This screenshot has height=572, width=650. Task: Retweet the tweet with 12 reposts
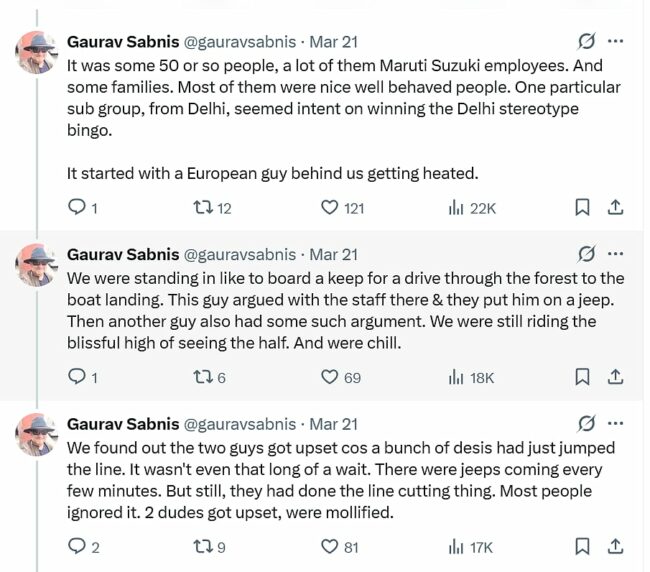pos(200,208)
